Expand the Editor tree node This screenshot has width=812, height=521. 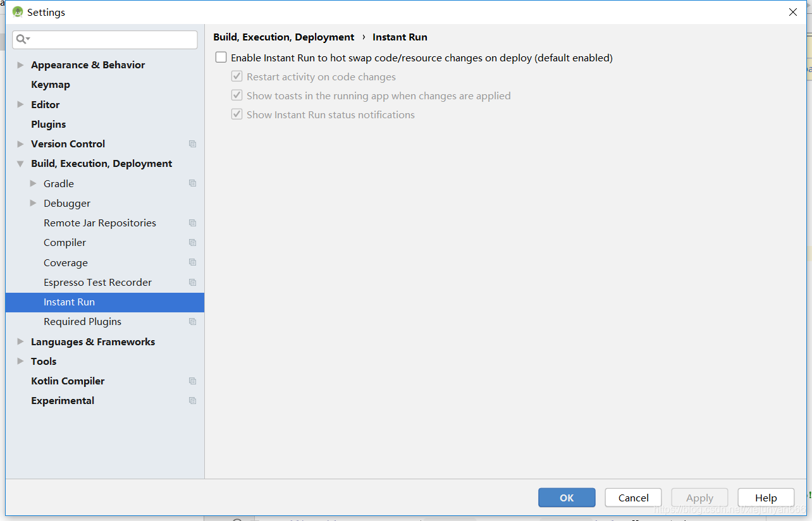pyautogui.click(x=20, y=104)
